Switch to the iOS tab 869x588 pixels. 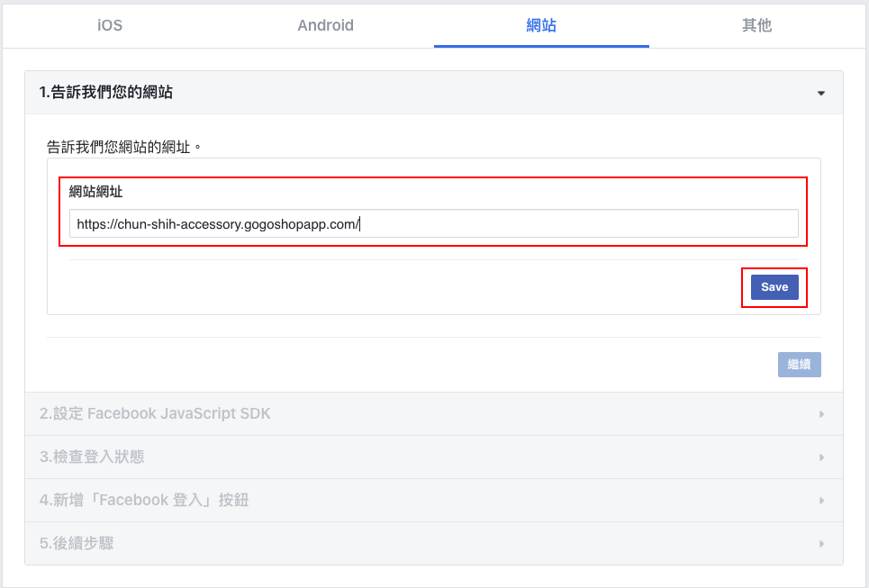[110, 25]
